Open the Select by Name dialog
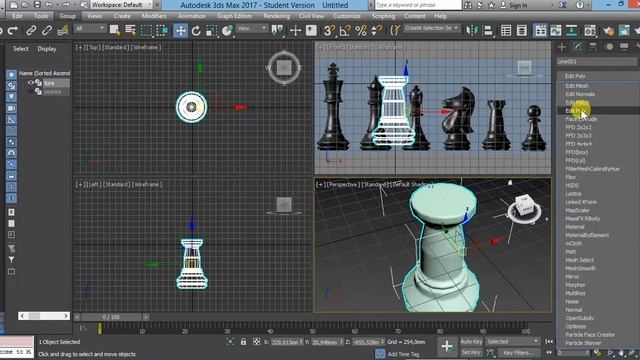640x360 pixels. (x=130, y=31)
